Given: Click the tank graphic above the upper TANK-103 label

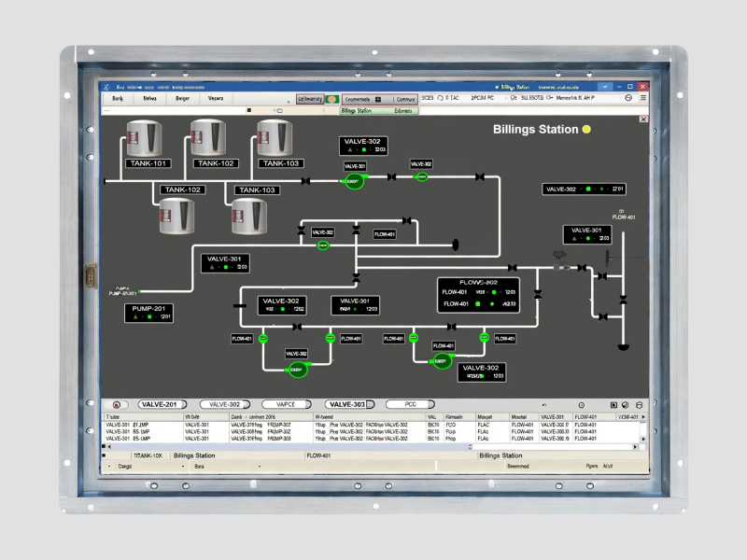Looking at the screenshot, I should (x=275, y=137).
